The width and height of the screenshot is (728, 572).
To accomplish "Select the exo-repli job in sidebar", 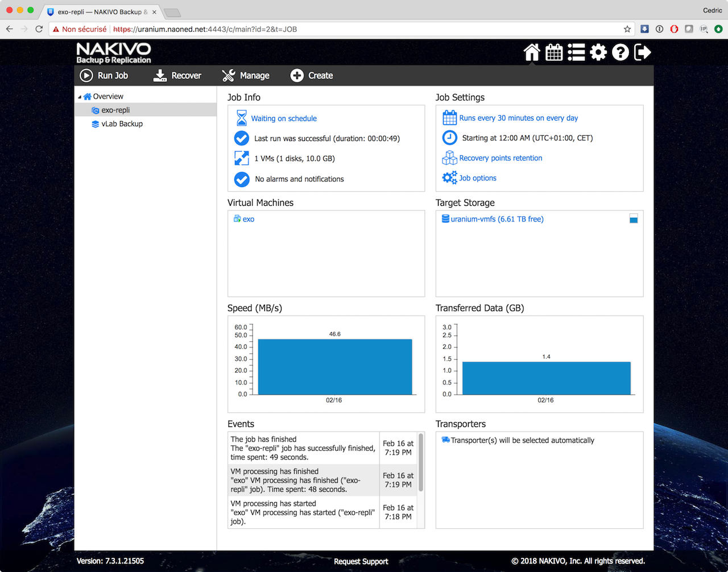I will [115, 110].
